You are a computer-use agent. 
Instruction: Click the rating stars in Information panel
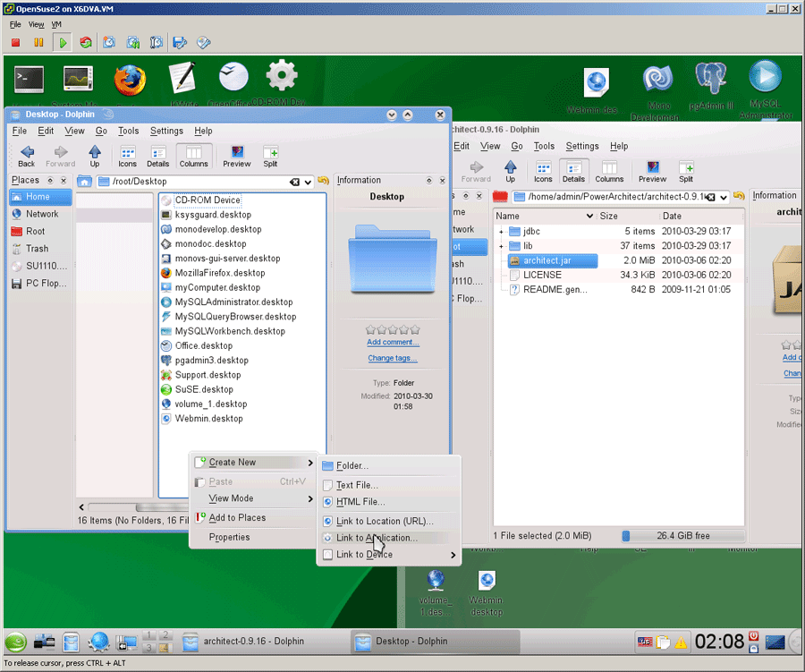point(393,330)
